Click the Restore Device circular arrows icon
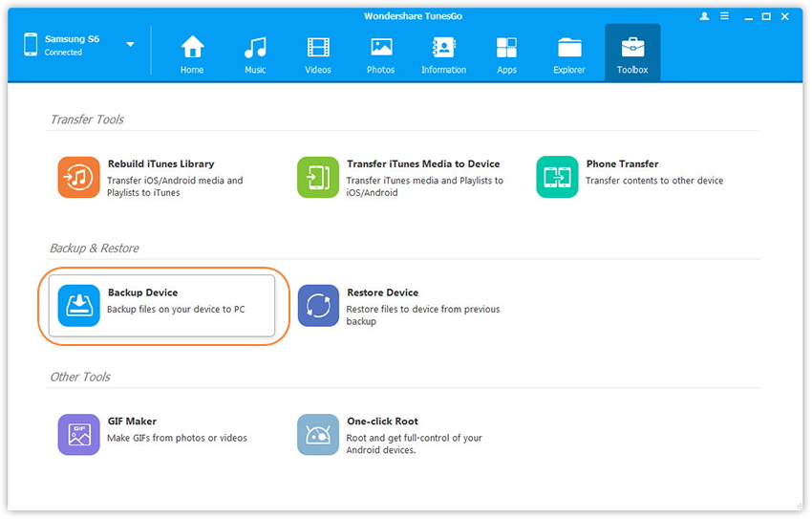This screenshot has width=812, height=519. coord(318,306)
